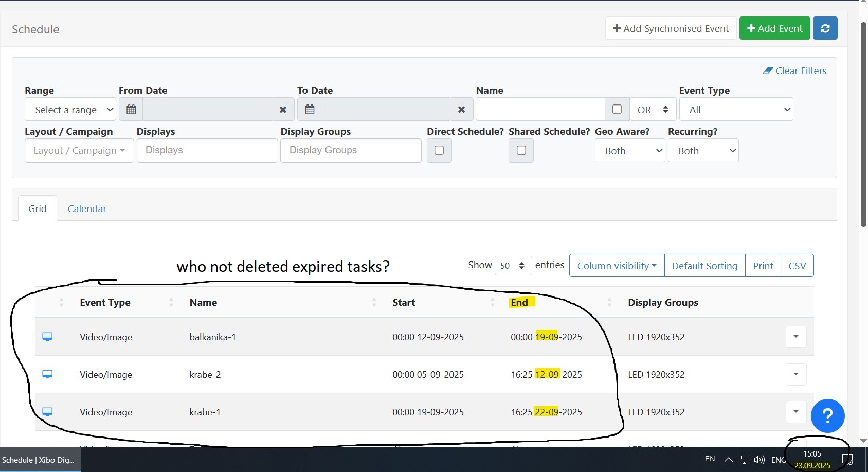Enable the Shared Schedule checkbox
Screen dimensions: 868x472
coord(521,150)
